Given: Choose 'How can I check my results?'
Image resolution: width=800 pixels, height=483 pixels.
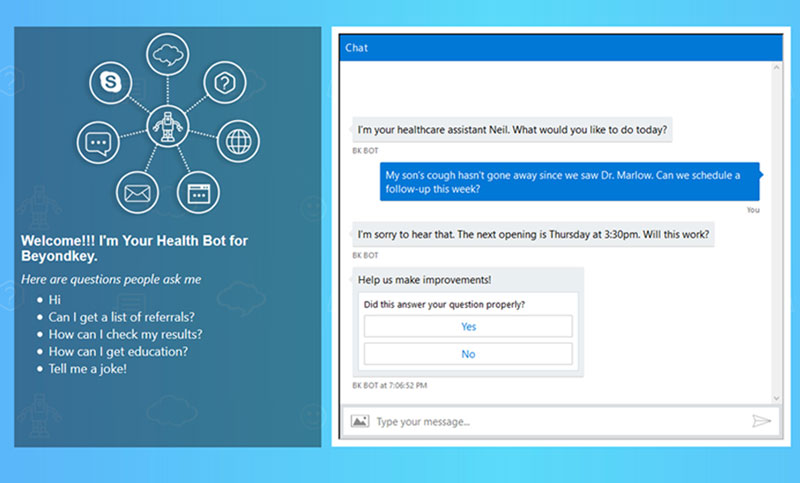Looking at the screenshot, I should (125, 334).
